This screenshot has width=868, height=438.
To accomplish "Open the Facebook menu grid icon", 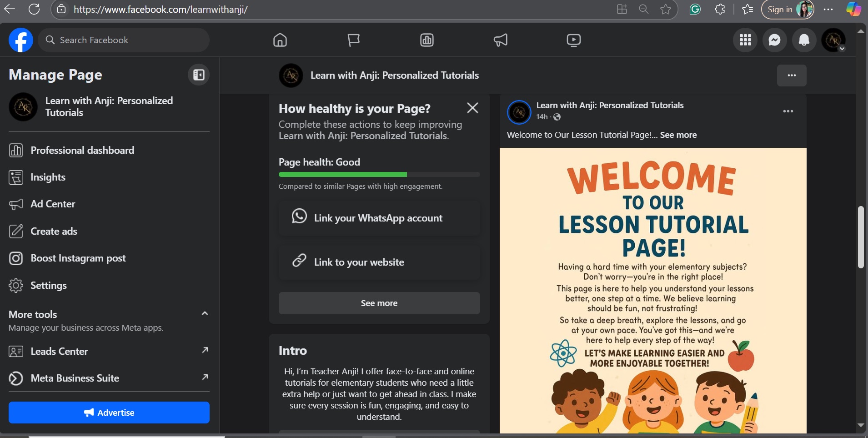I will (745, 40).
